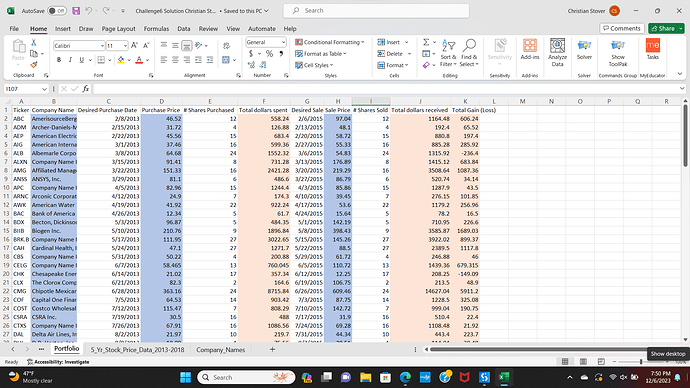Click the vertical scrollbar thumb
Viewport: 690px width, 388px height.
[685, 135]
